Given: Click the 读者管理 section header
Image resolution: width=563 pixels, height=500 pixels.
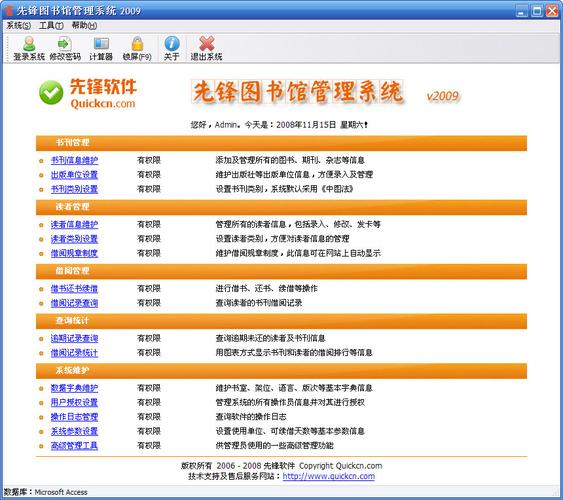Looking at the screenshot, I should point(282,207).
